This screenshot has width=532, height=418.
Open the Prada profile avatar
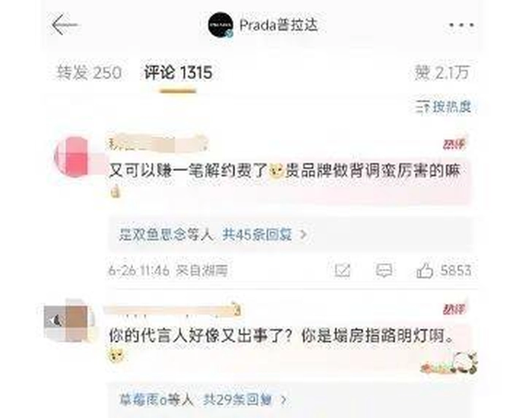click(221, 25)
